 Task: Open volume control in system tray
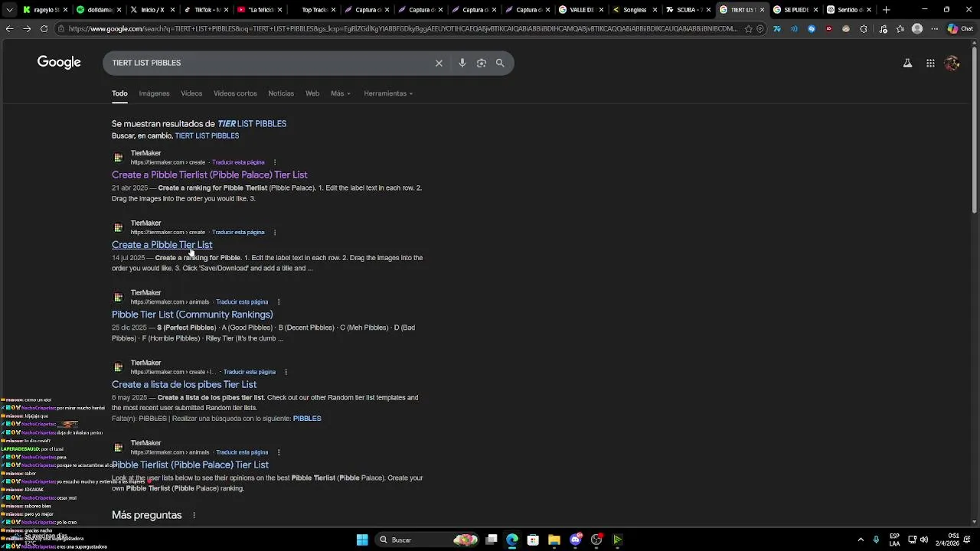[x=924, y=540]
